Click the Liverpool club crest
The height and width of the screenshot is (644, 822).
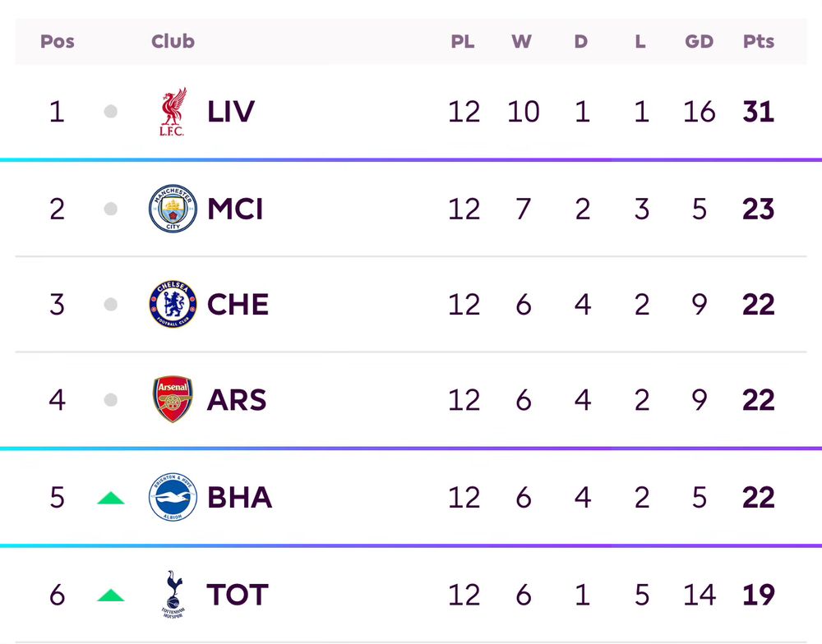[173, 112]
